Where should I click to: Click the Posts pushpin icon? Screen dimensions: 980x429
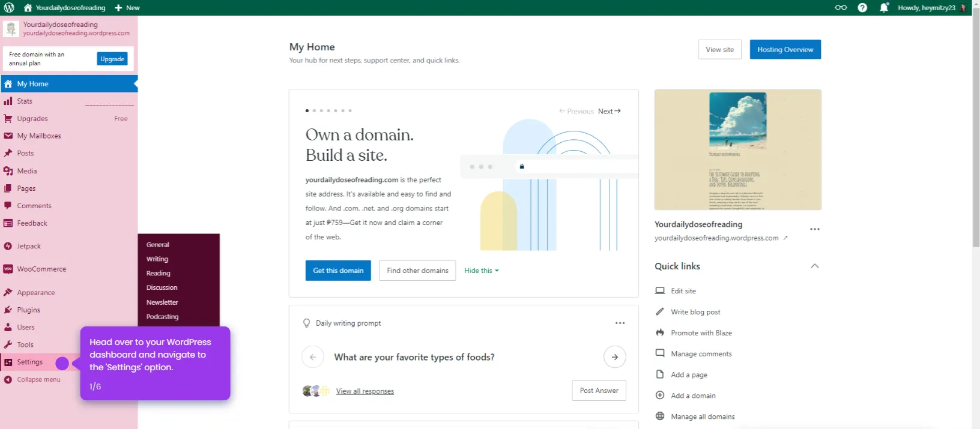8,154
